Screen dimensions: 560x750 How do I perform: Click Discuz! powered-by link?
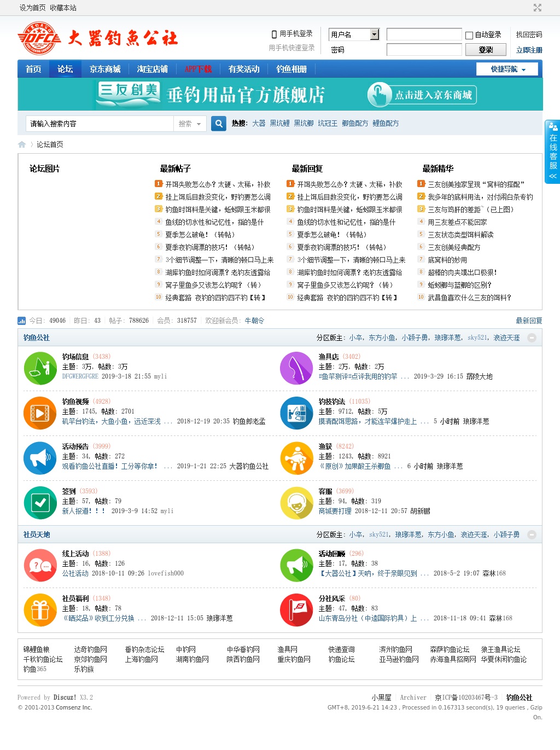pyautogui.click(x=65, y=697)
